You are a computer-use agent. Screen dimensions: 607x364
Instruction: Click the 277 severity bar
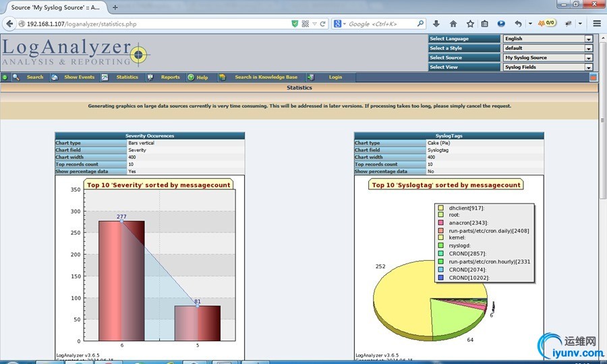pos(121,281)
